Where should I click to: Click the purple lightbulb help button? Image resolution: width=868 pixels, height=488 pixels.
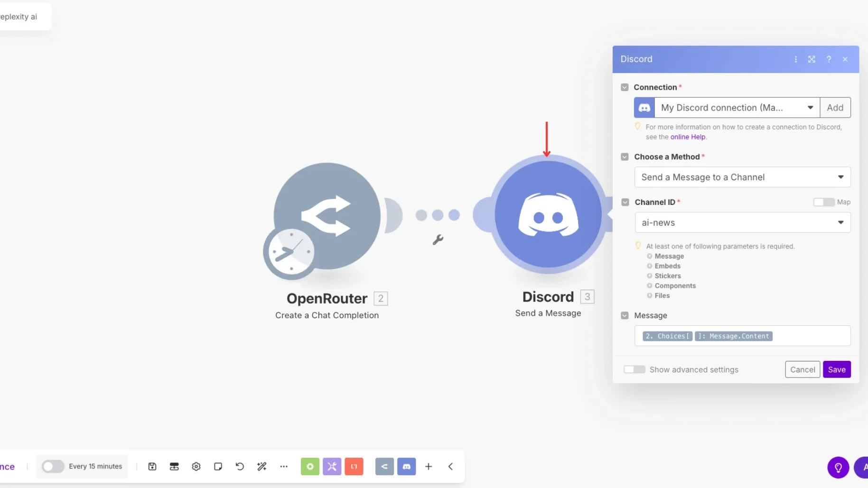(838, 468)
